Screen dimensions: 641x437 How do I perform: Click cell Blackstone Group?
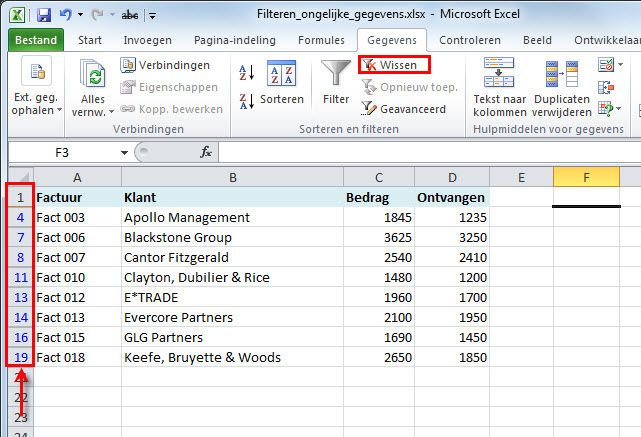click(232, 238)
